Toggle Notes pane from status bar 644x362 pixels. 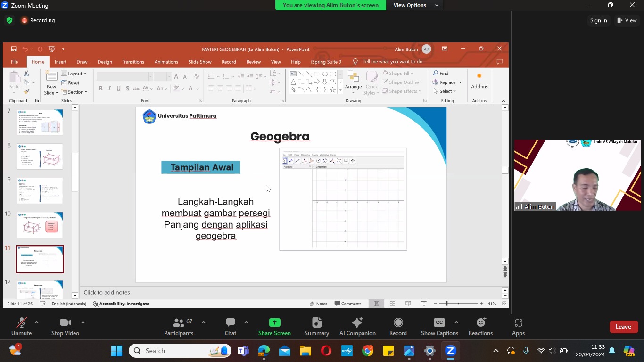319,304
